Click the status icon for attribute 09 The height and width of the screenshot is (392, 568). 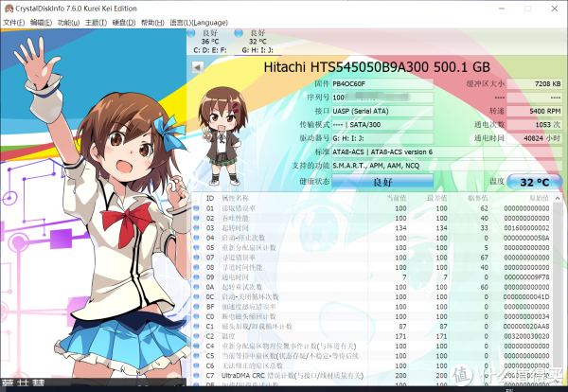pyautogui.click(x=196, y=277)
